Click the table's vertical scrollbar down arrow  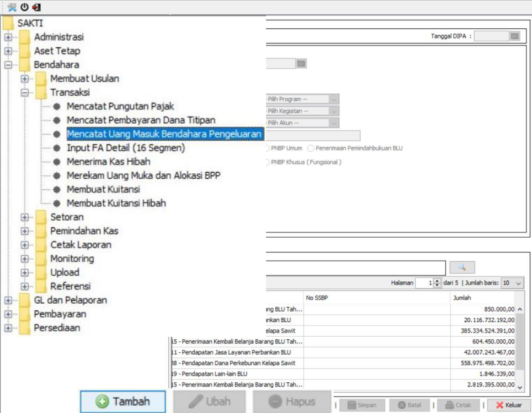(x=520, y=387)
